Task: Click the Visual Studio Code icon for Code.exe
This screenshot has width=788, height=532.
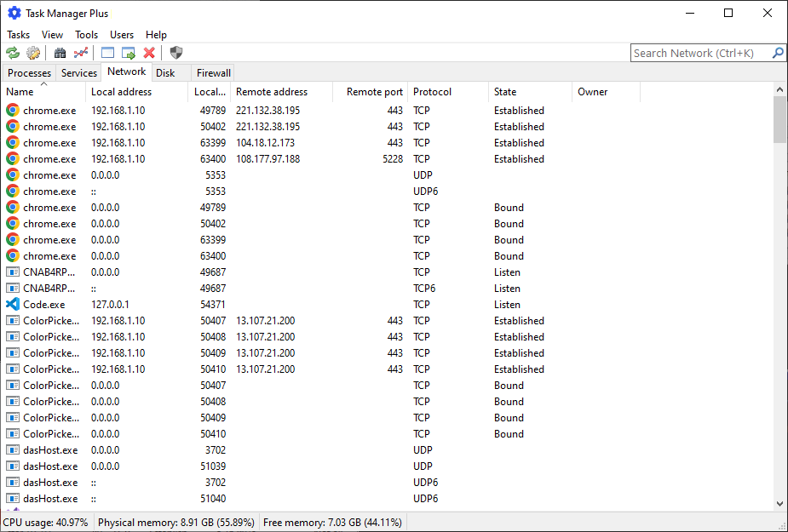Action: coord(13,305)
